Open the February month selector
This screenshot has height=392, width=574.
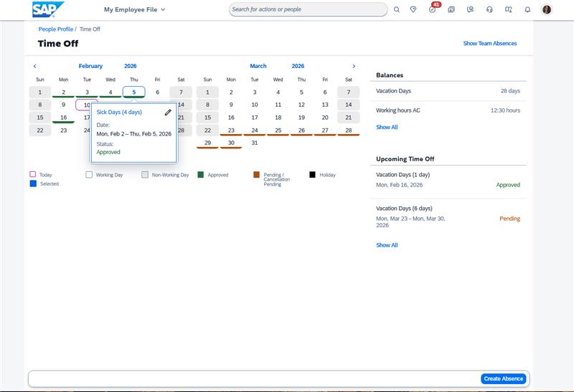(x=90, y=66)
